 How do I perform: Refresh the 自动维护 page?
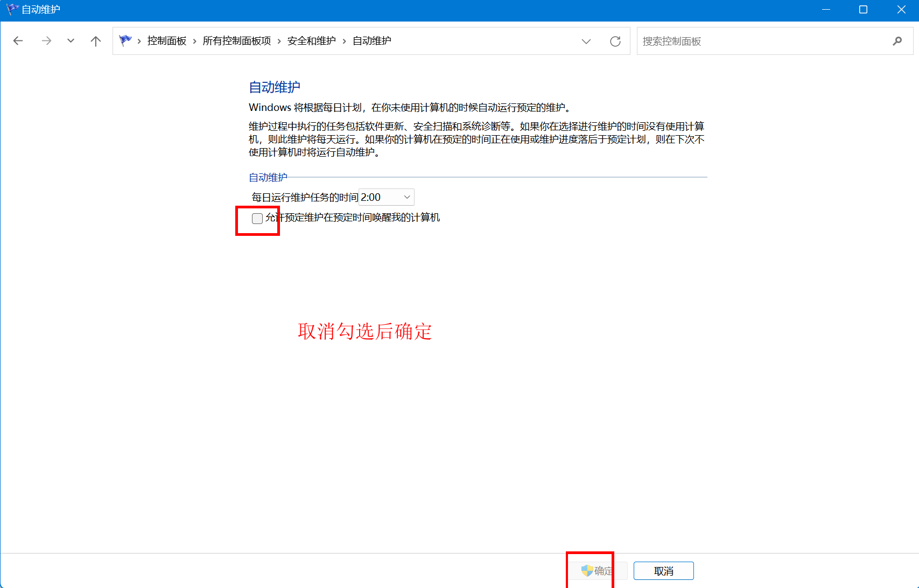(615, 41)
